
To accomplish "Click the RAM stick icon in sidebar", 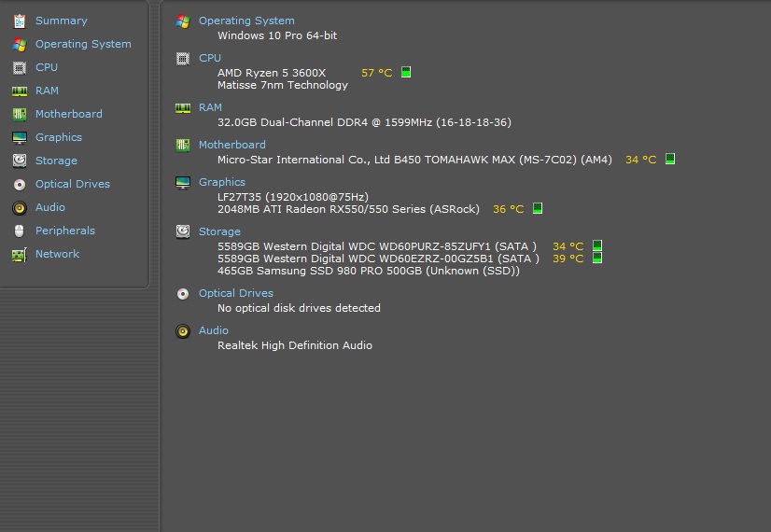I will [x=20, y=91].
